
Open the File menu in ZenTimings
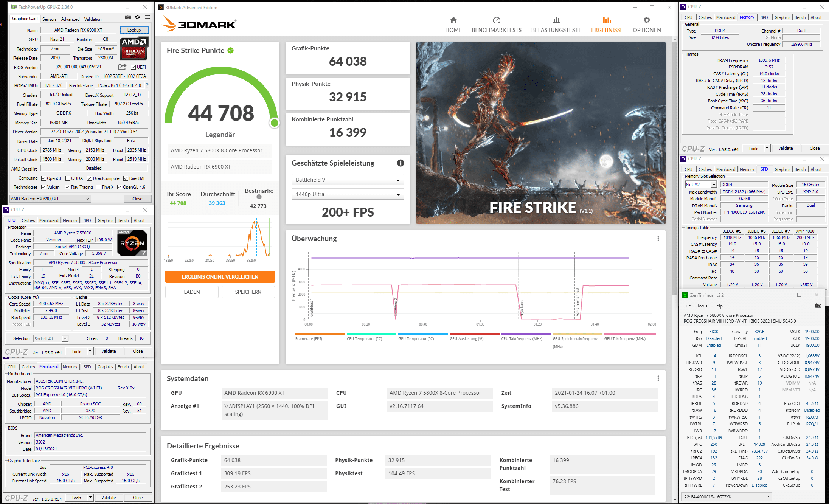[688, 306]
